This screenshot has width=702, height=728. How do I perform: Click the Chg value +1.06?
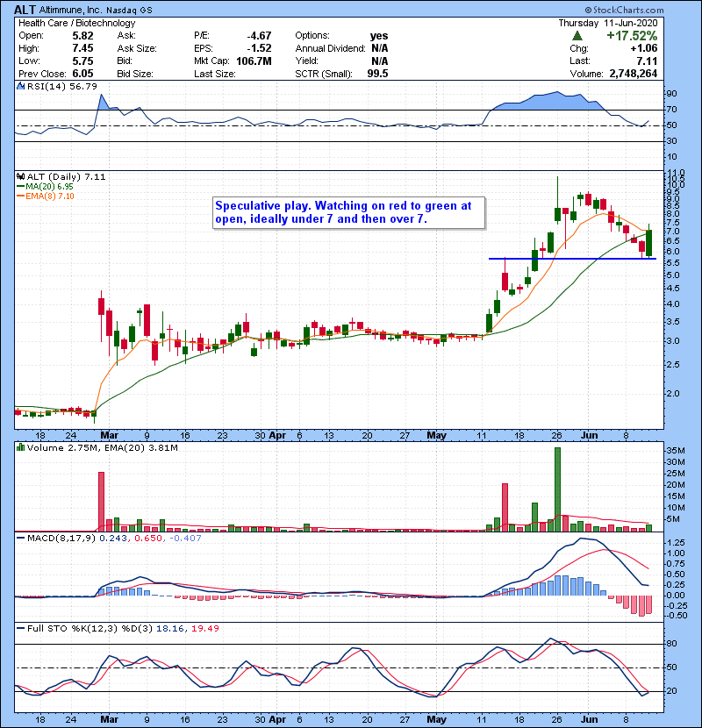[x=644, y=48]
